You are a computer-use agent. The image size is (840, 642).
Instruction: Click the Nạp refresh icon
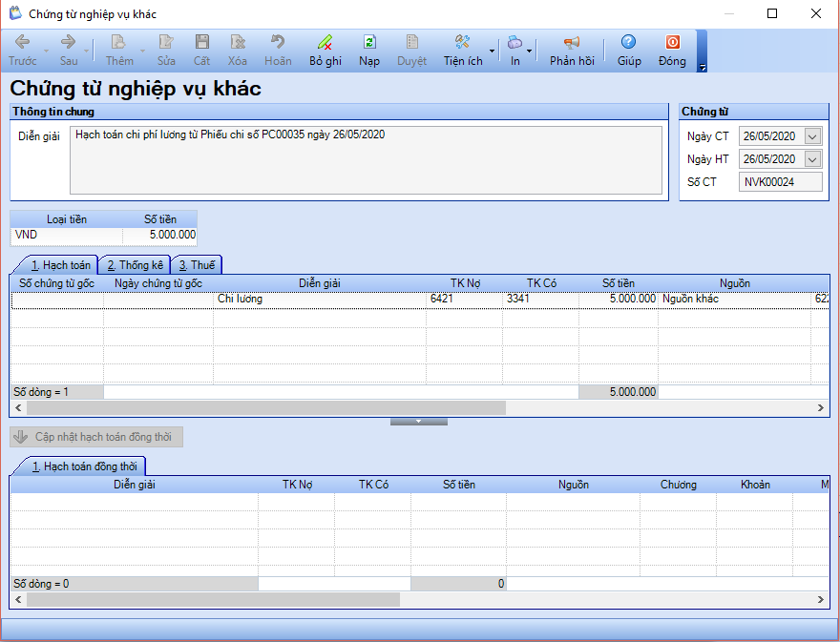coord(368,43)
